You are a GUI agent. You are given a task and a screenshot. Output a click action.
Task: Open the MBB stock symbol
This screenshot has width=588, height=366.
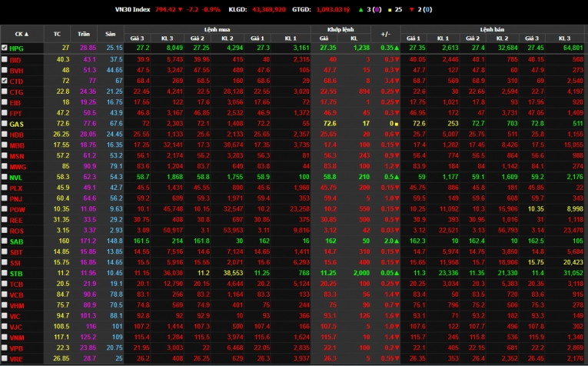(x=17, y=145)
